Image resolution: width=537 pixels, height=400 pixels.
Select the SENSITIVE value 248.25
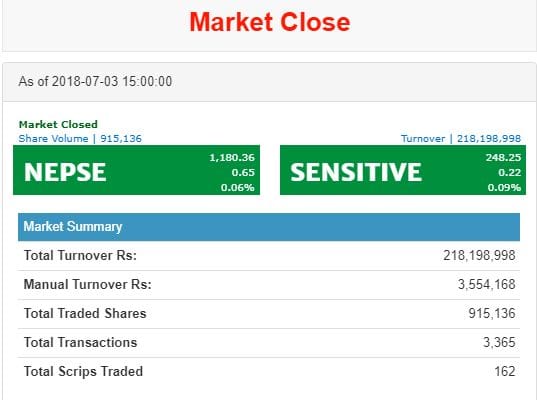click(x=503, y=158)
